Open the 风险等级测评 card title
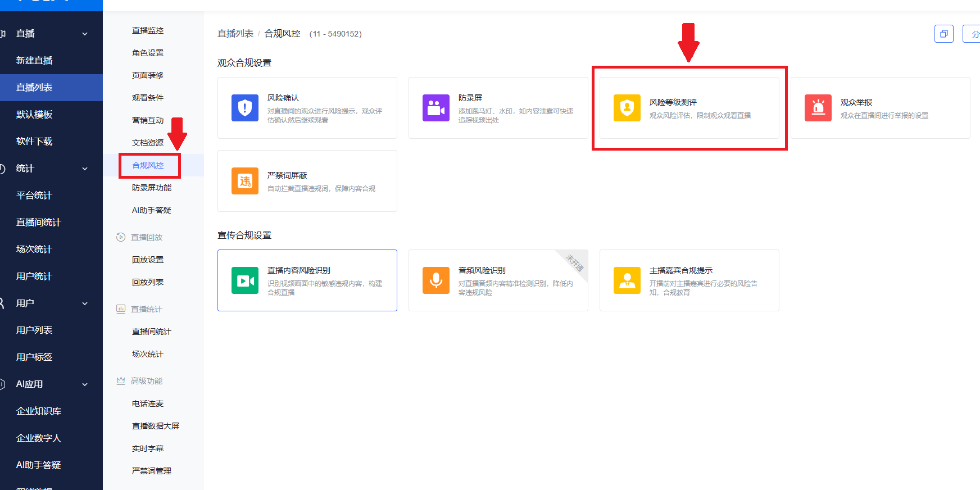Image resolution: width=980 pixels, height=490 pixels. click(673, 102)
